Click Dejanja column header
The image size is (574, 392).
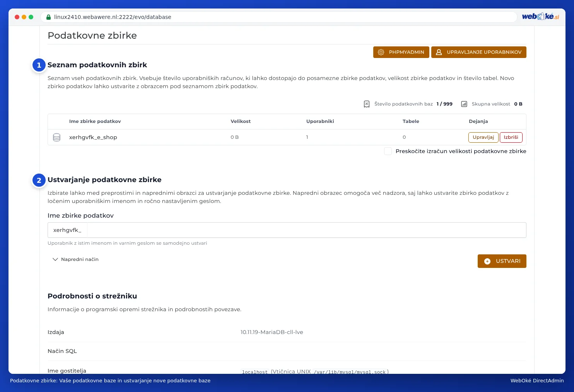(x=478, y=121)
